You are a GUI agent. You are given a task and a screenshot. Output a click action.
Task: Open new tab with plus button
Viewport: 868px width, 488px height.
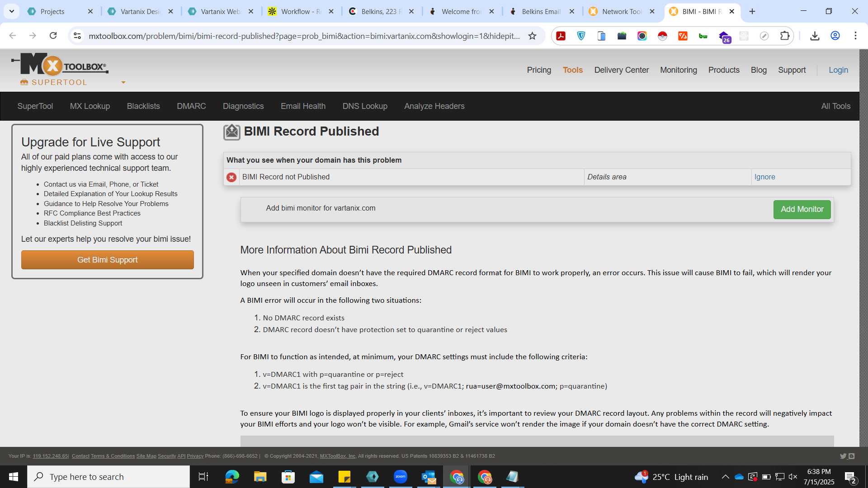tap(752, 11)
